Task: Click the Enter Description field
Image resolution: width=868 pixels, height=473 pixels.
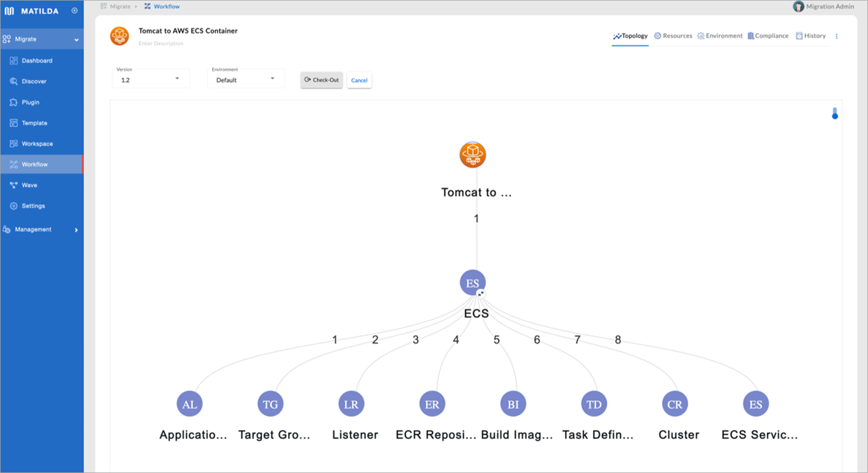Action: coord(161,43)
